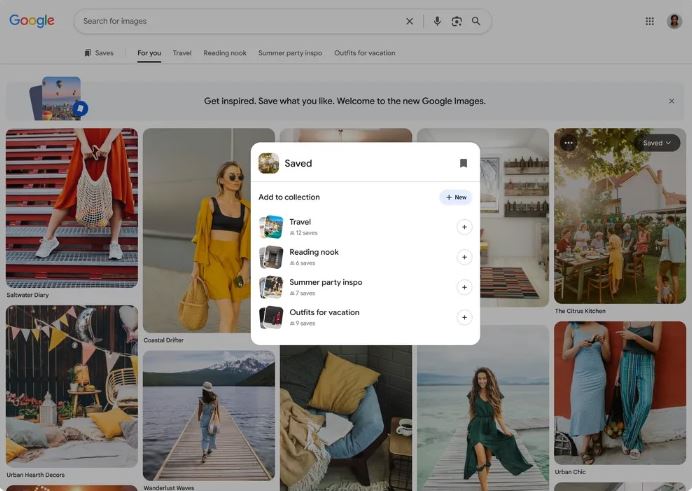Open the Summer party inspo tab
This screenshot has width=692, height=491.
(290, 53)
